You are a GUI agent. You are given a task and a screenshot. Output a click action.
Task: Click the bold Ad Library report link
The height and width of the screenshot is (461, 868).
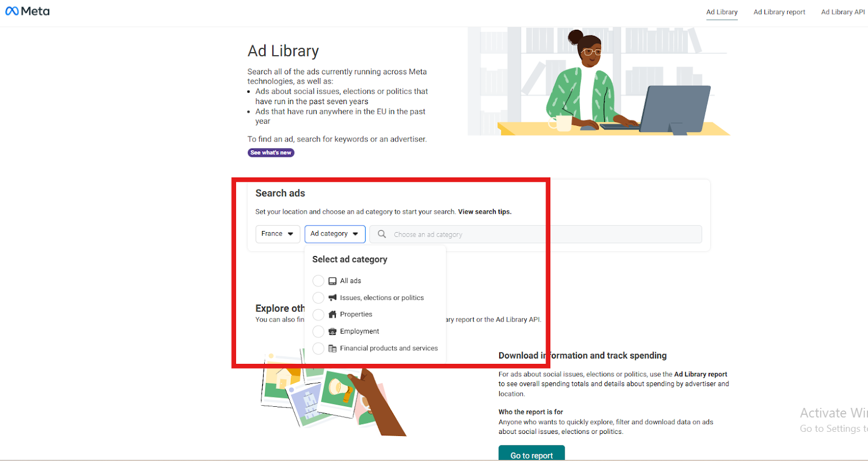[x=700, y=374]
